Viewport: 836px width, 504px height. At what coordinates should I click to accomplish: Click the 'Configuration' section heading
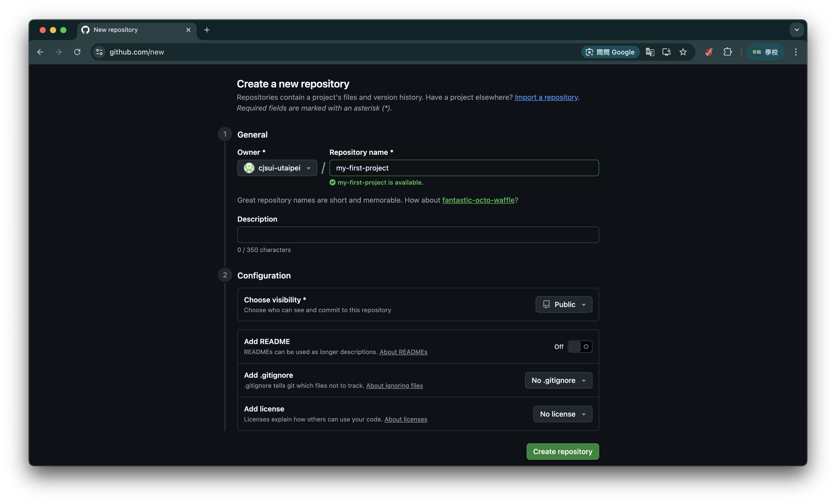(x=264, y=276)
